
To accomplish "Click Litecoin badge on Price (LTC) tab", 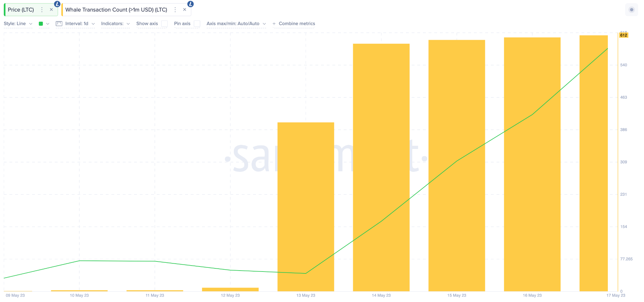I will [x=57, y=4].
